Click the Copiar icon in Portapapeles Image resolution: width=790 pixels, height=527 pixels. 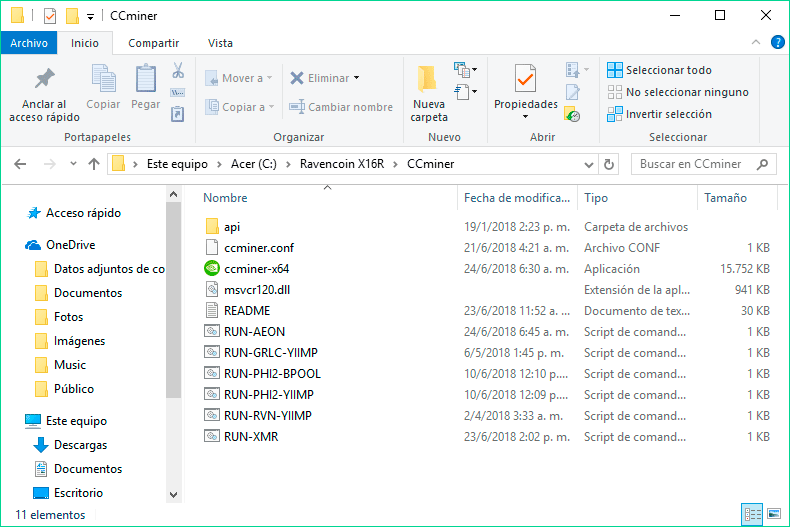[x=103, y=78]
